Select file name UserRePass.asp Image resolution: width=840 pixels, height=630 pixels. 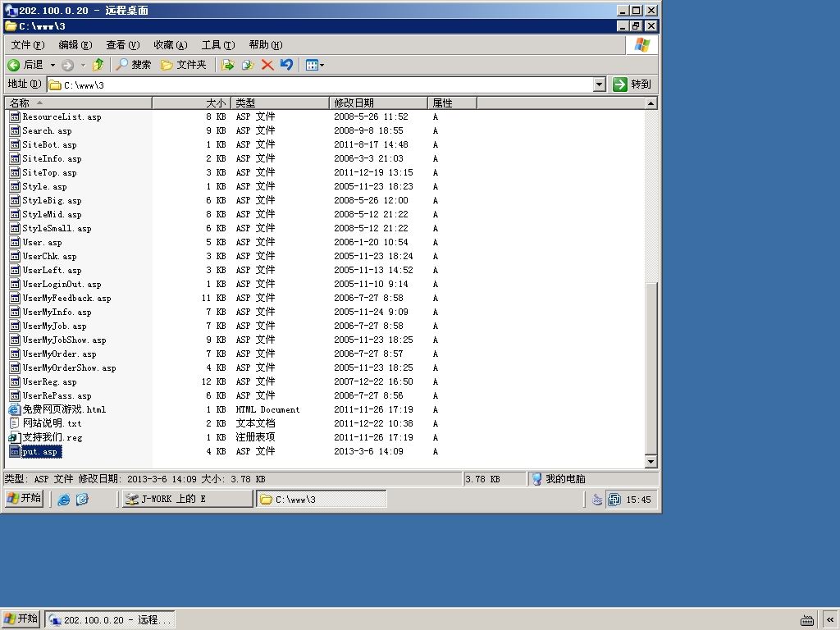(57, 395)
